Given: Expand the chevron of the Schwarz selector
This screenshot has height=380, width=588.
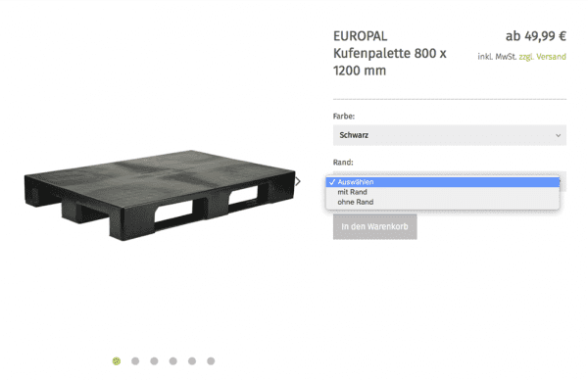Looking at the screenshot, I should 558,135.
